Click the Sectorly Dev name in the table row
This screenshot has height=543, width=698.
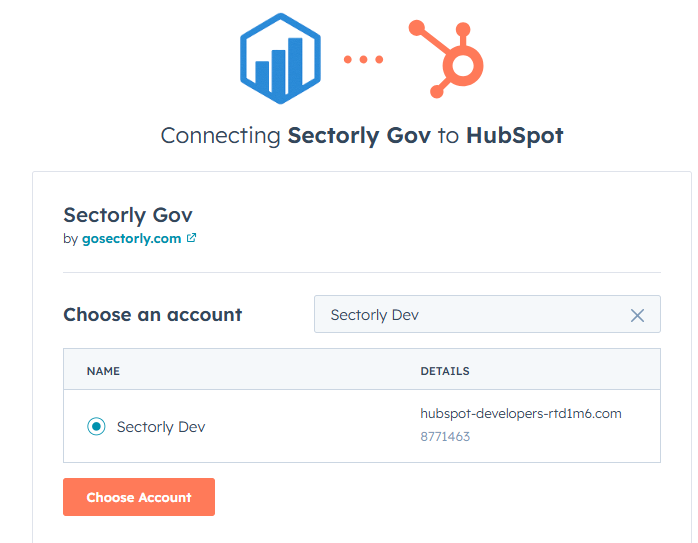[161, 427]
